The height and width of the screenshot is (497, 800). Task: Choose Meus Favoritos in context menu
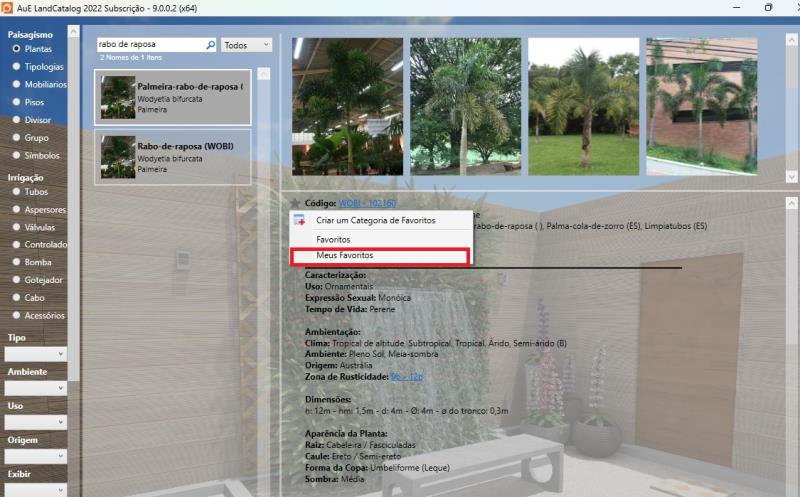coord(380,256)
